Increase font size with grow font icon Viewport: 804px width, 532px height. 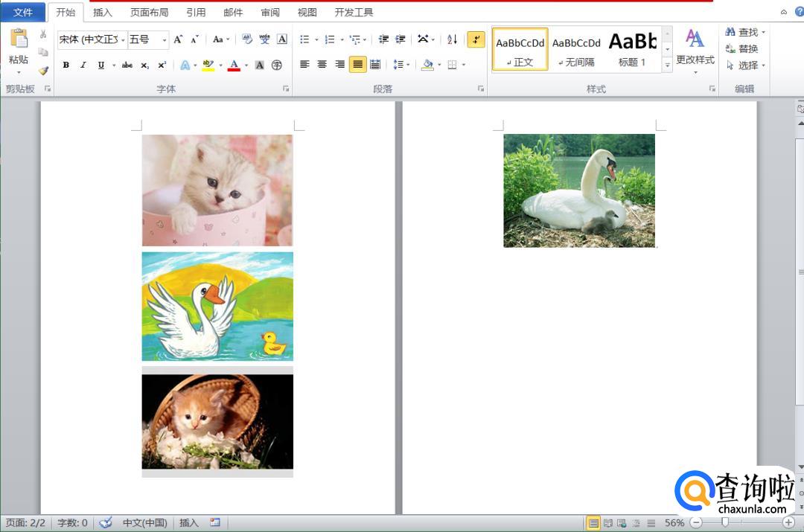click(178, 39)
